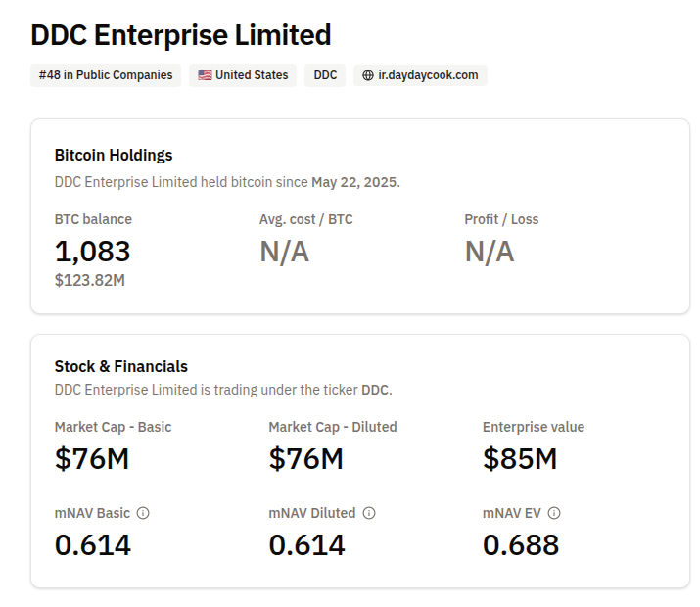Click the DDC ticker badge
This screenshot has height=607, width=700.
325,75
